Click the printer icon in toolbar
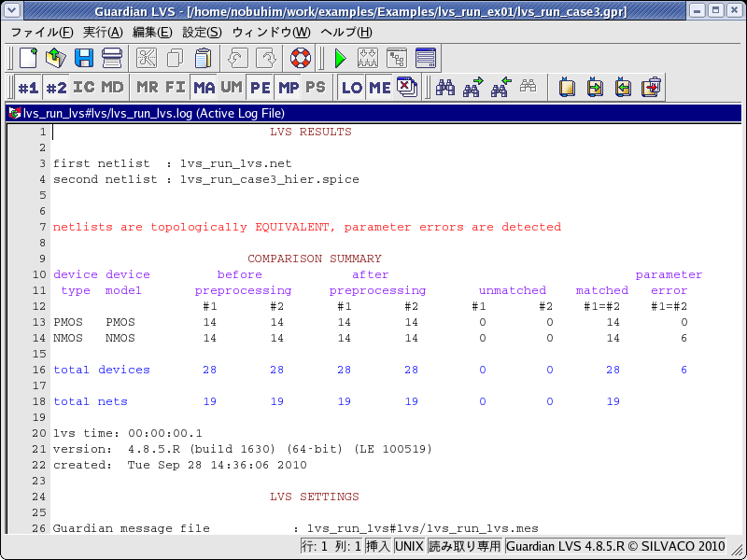 [x=112, y=58]
